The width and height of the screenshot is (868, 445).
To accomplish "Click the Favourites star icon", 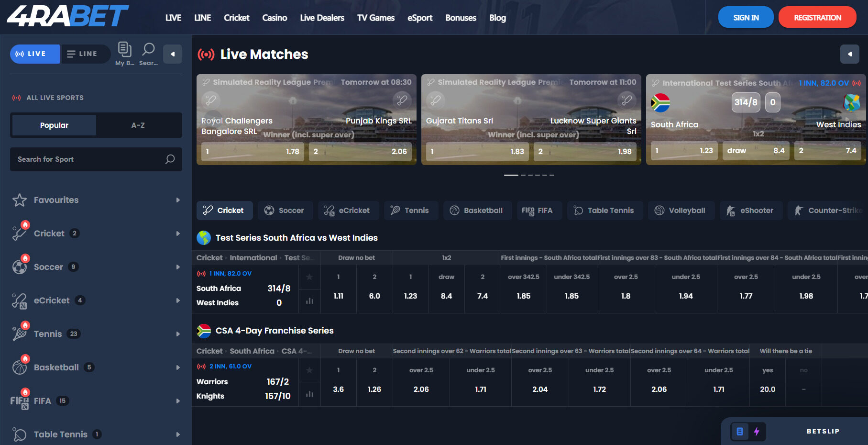I will pyautogui.click(x=20, y=200).
